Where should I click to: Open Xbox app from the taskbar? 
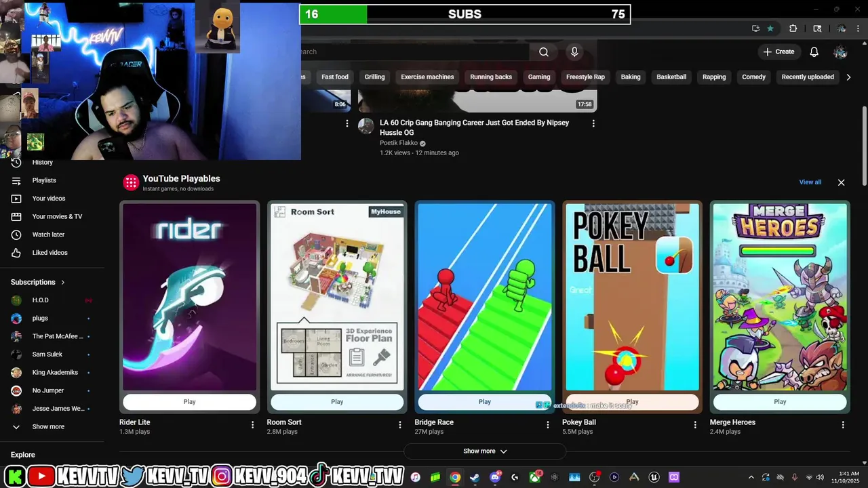coord(535,477)
